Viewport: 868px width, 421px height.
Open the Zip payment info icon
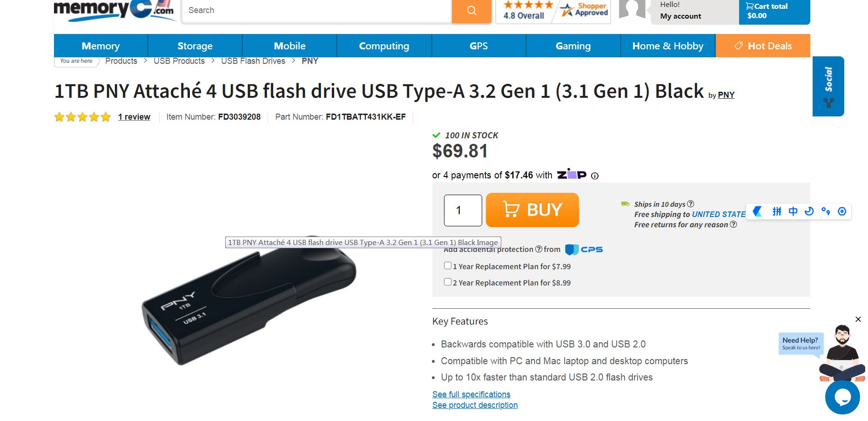(595, 176)
